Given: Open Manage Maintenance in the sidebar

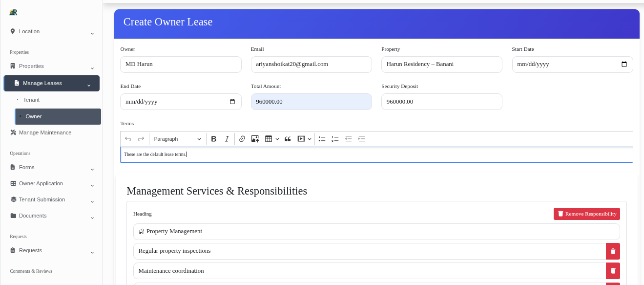Looking at the screenshot, I should (x=45, y=133).
